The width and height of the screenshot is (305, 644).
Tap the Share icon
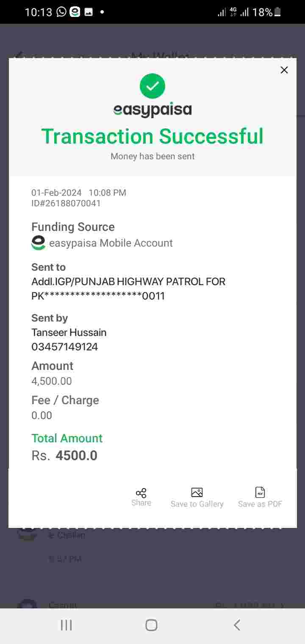click(141, 493)
